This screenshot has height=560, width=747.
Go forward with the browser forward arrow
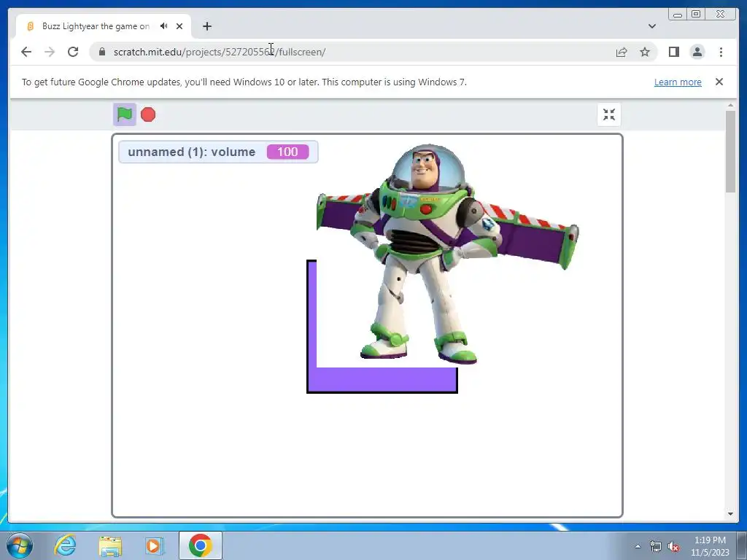click(50, 52)
